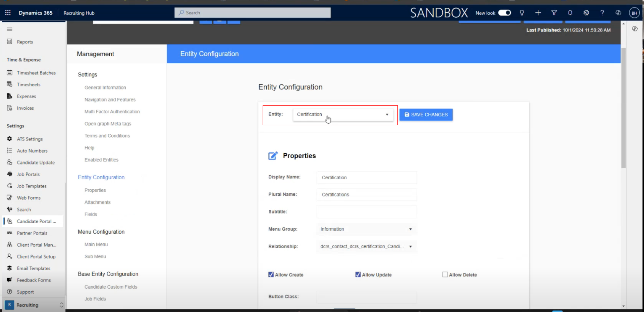
Task: Click the Search binoculars icon in sidebar
Action: click(9, 209)
